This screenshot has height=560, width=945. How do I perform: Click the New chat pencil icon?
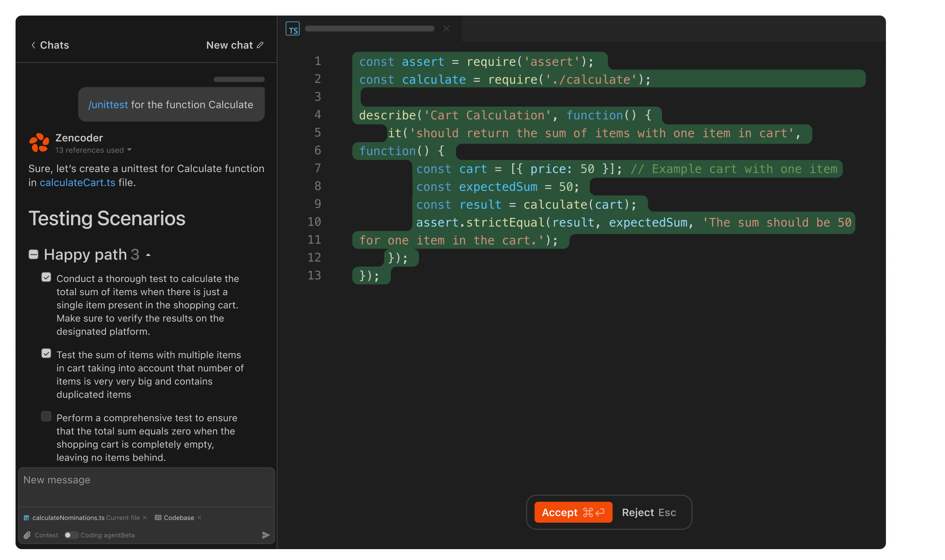[x=260, y=45]
